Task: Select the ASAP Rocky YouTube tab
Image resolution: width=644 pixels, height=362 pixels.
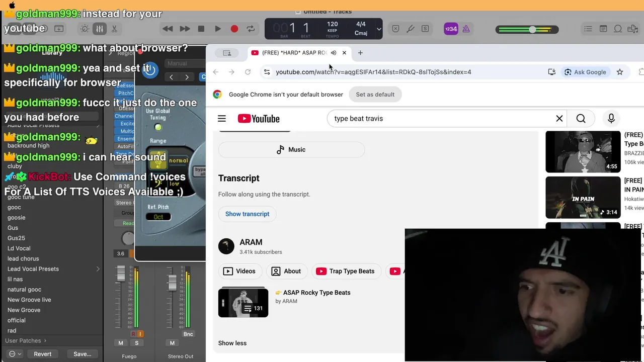Action: point(293,53)
